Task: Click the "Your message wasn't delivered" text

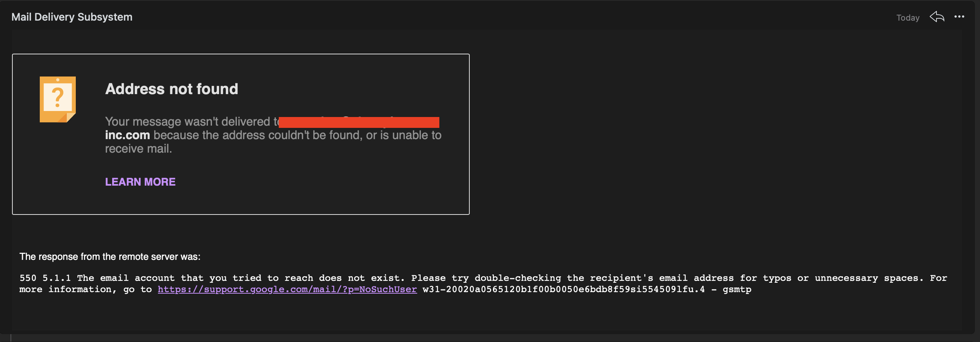Action: pos(188,122)
